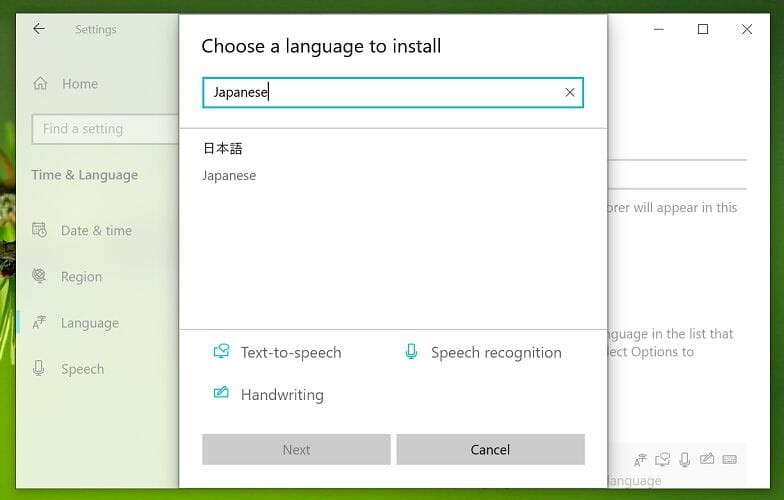Cancel the language installation dialog

pyautogui.click(x=490, y=450)
